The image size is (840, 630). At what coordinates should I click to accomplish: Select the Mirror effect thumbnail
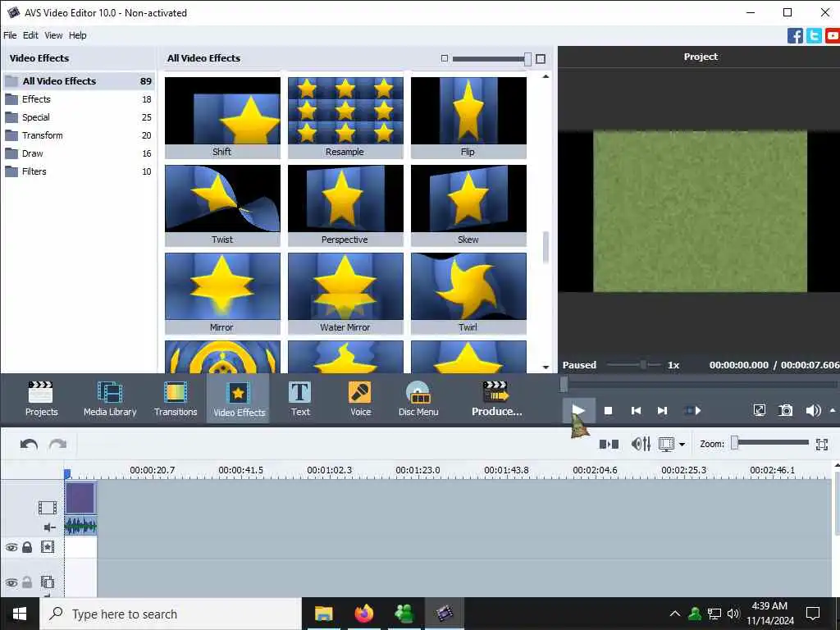tap(222, 293)
